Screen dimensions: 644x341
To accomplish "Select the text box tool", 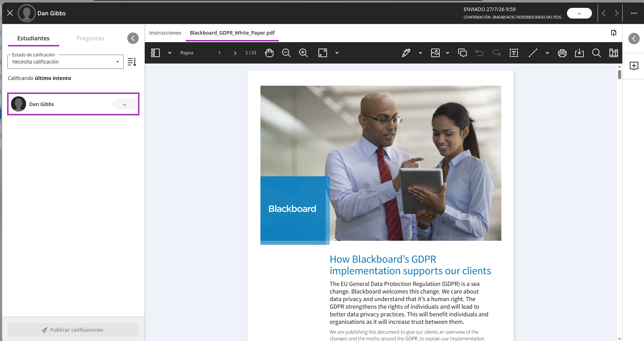I will pos(514,53).
